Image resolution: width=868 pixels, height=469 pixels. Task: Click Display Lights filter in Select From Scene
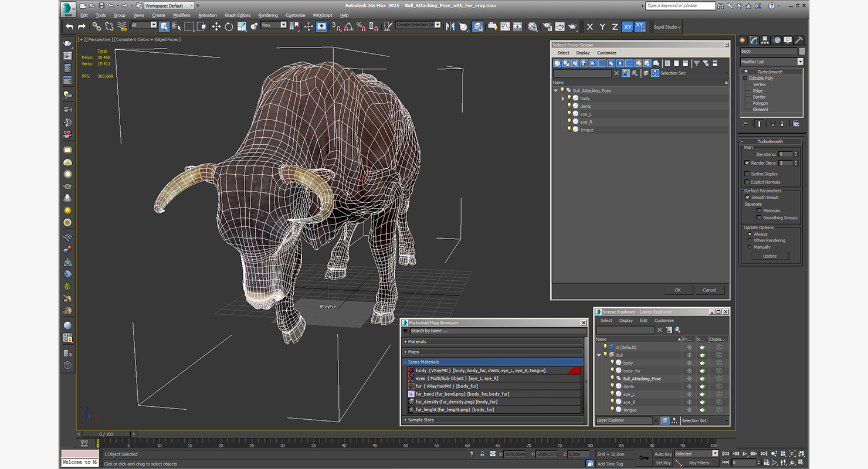(x=576, y=63)
